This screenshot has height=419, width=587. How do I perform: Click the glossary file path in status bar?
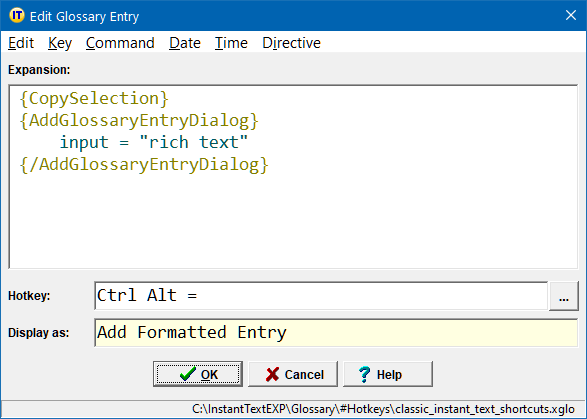coord(383,409)
